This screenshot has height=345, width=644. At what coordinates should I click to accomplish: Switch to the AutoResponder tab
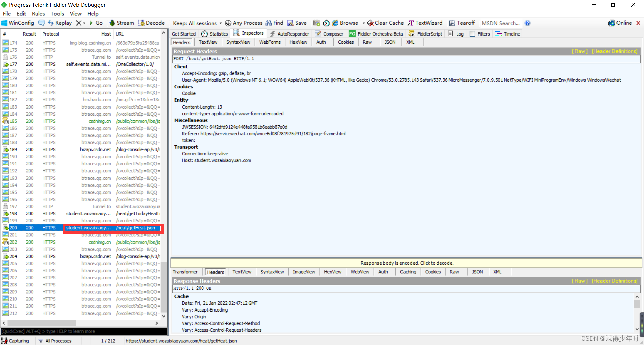pos(289,34)
